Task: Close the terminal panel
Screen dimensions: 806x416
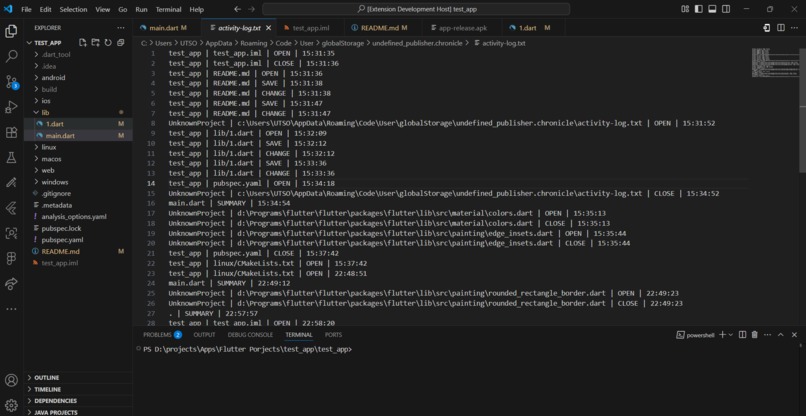Action: point(794,335)
